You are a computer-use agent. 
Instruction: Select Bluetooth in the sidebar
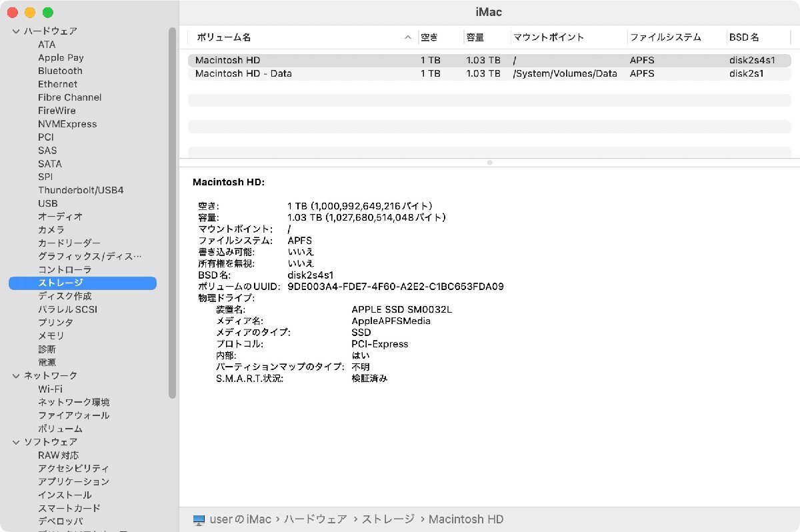[60, 71]
